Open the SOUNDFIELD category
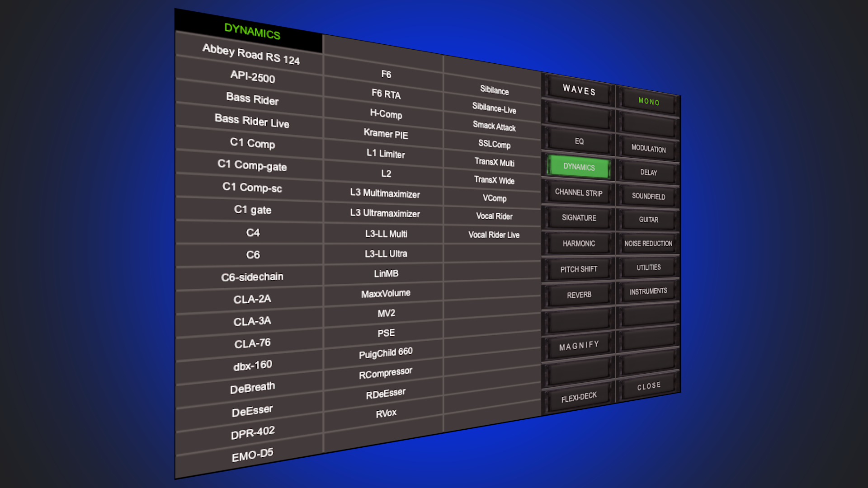 [648, 197]
